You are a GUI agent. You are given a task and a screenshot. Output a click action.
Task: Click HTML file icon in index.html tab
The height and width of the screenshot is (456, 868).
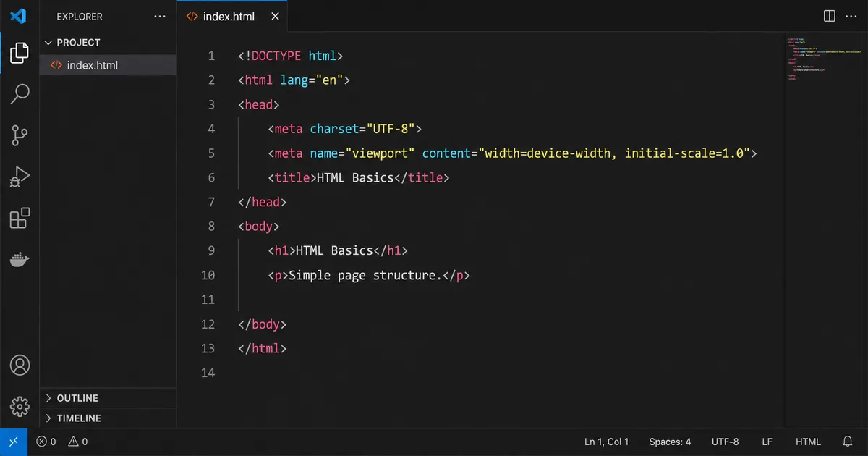tap(192, 17)
